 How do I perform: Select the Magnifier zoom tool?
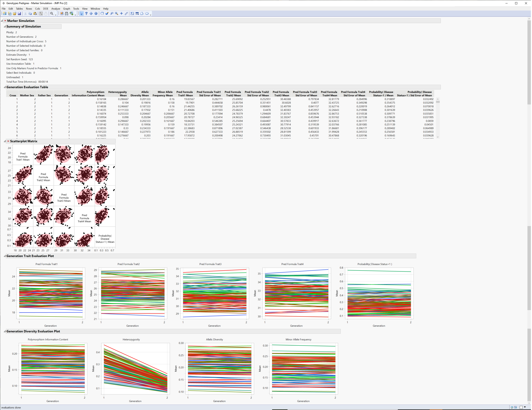click(x=116, y=14)
